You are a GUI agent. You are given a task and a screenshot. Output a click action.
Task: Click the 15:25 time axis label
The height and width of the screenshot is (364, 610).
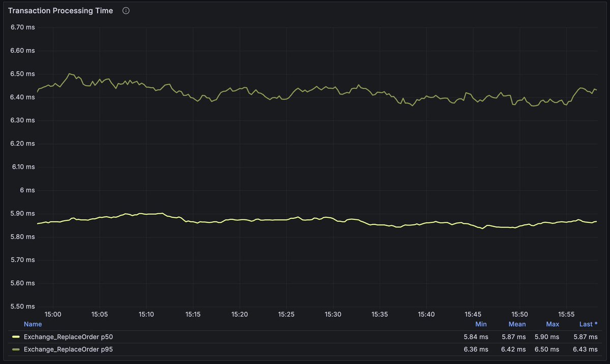click(286, 315)
